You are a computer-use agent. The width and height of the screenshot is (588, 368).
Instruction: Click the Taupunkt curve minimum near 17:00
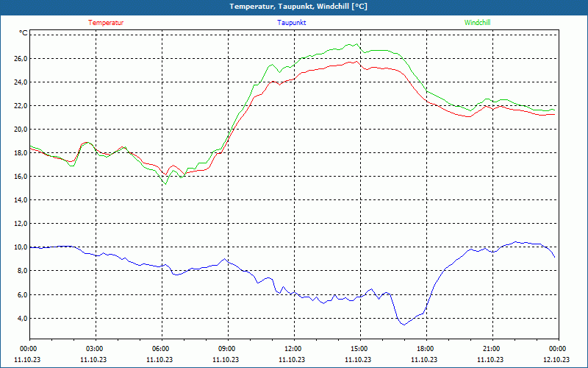[404, 325]
